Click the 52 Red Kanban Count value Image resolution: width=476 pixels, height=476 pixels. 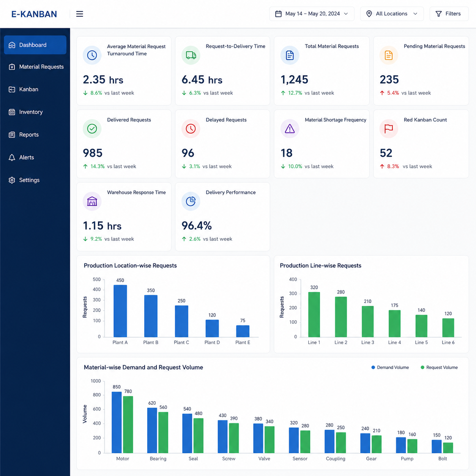(x=386, y=153)
